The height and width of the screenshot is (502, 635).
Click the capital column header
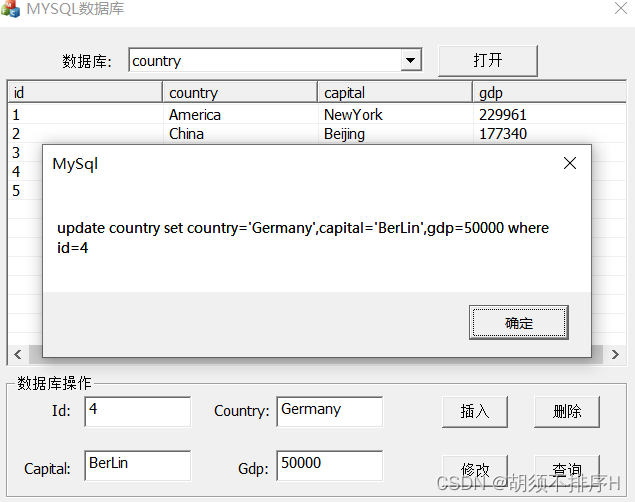[395, 92]
